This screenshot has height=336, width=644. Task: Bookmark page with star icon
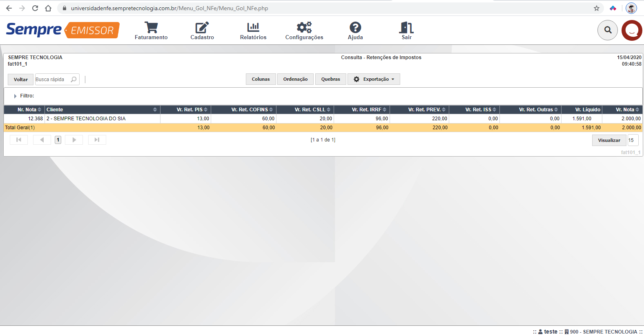(597, 8)
